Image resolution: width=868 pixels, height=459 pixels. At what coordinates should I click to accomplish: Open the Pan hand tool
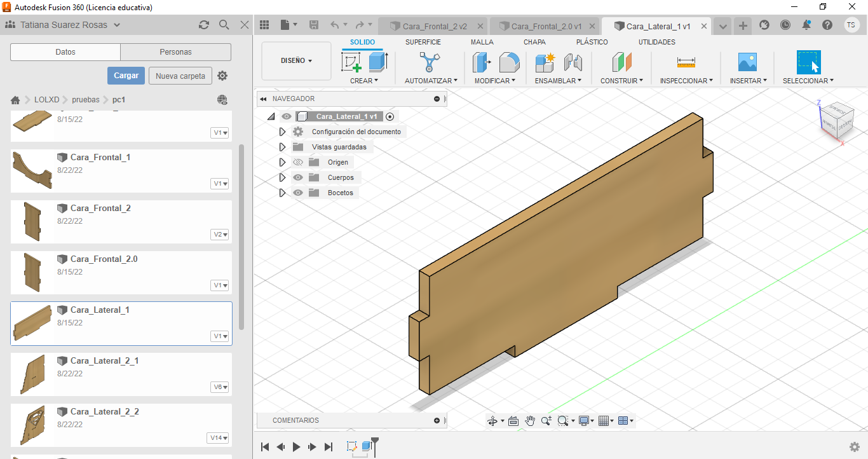[529, 421]
